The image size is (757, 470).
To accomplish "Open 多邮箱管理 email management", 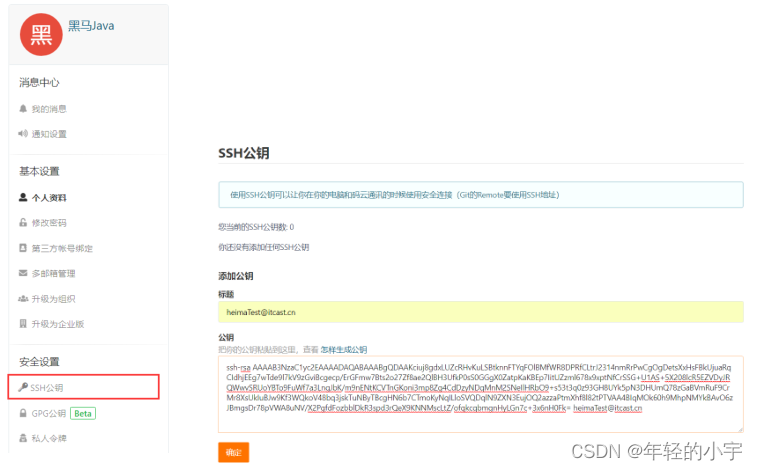I will [x=53, y=274].
